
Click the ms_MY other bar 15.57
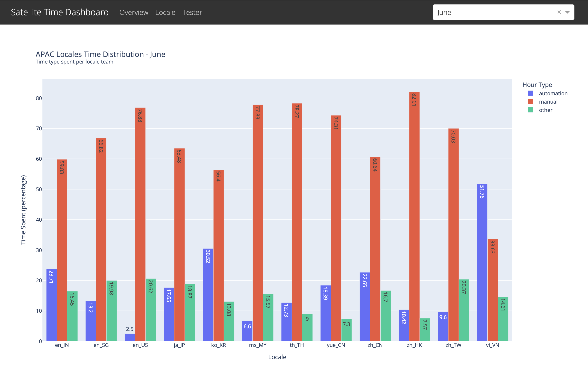coord(268,318)
